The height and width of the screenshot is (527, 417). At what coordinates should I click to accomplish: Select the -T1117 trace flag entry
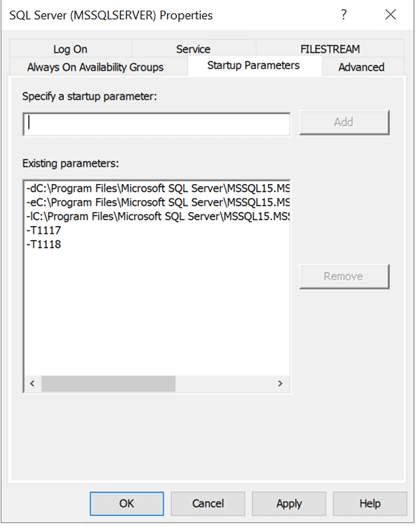157,231
